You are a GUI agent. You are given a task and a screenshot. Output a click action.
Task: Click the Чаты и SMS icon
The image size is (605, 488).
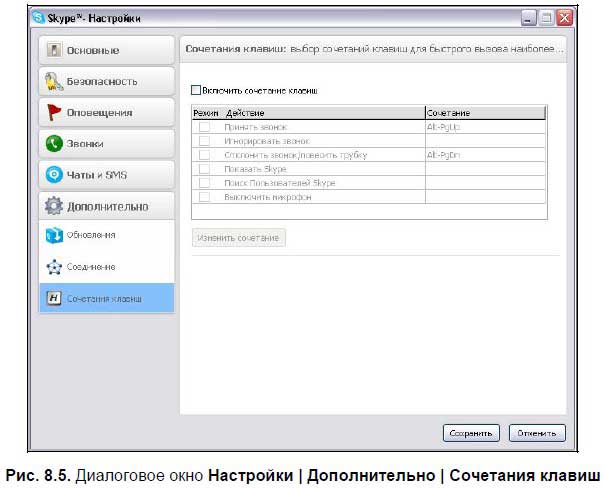(x=56, y=175)
